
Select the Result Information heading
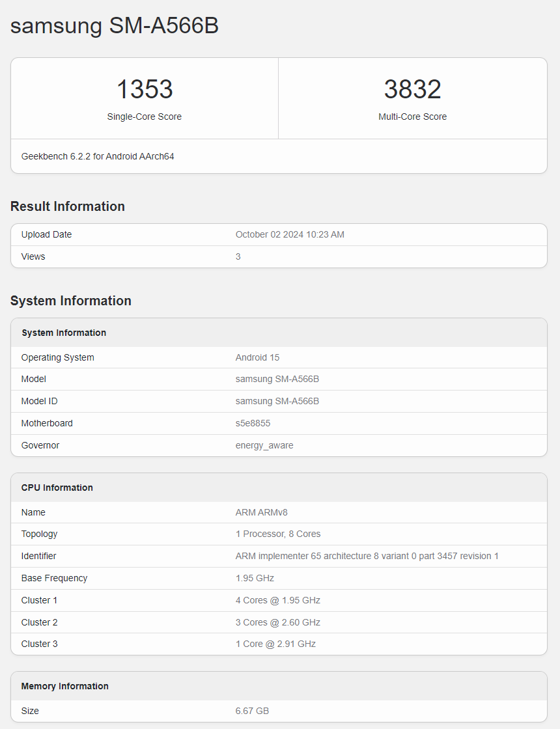68,206
